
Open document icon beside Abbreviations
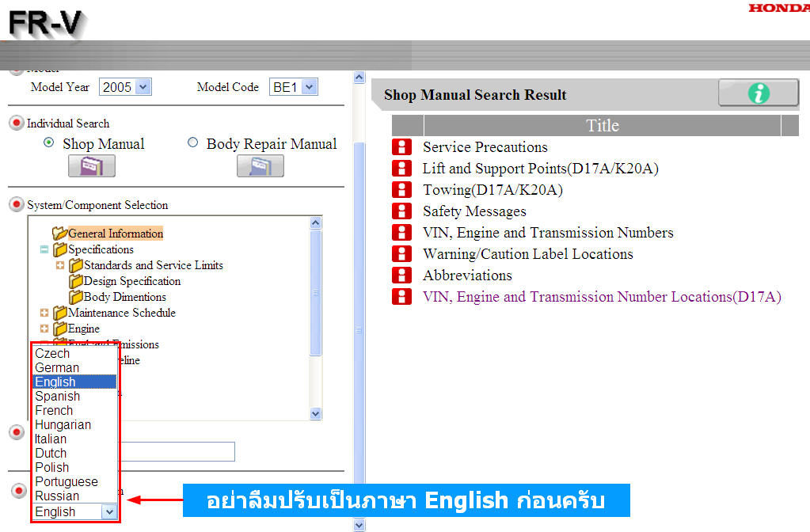tap(401, 275)
